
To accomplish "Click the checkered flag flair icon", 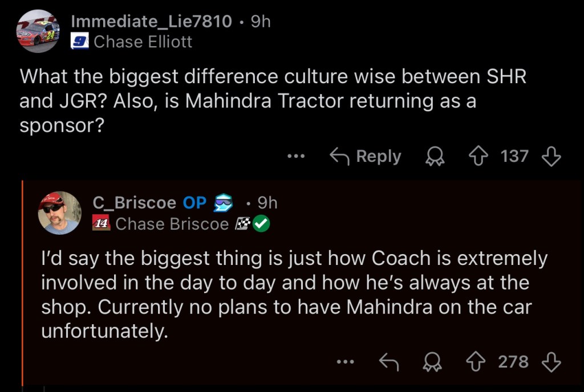I will [241, 224].
